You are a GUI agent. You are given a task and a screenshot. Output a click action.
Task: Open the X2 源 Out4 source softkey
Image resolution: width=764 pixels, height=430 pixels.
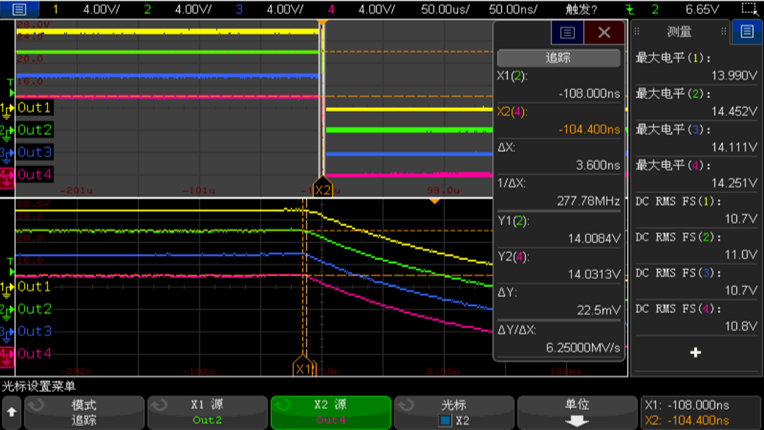coord(330,412)
